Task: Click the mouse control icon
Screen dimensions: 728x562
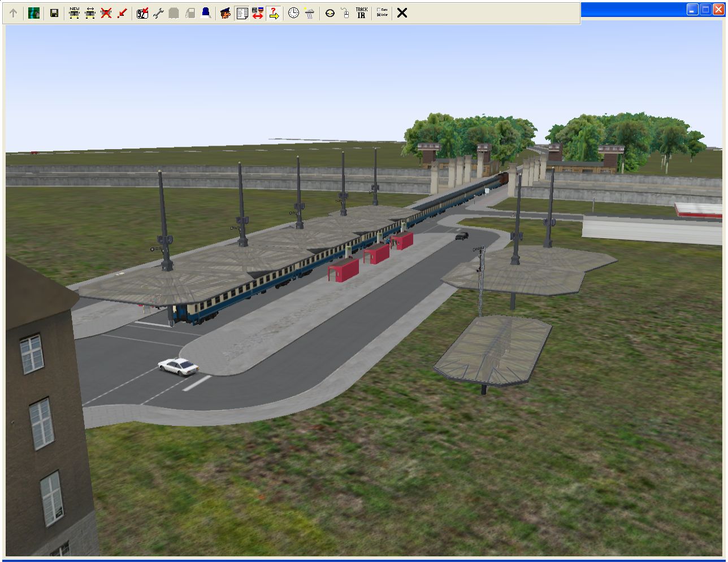Action: pyautogui.click(x=345, y=13)
